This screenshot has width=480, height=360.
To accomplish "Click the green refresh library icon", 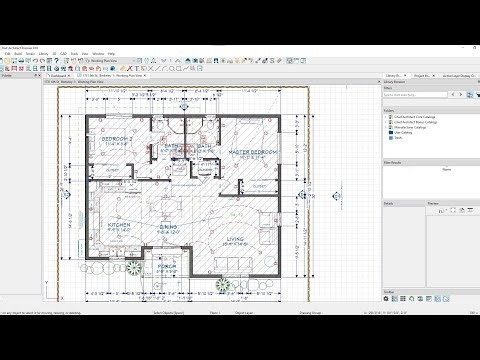I will (412, 299).
